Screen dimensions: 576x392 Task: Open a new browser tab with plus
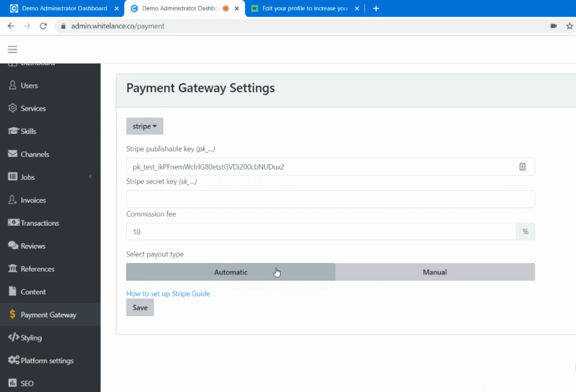coord(376,8)
